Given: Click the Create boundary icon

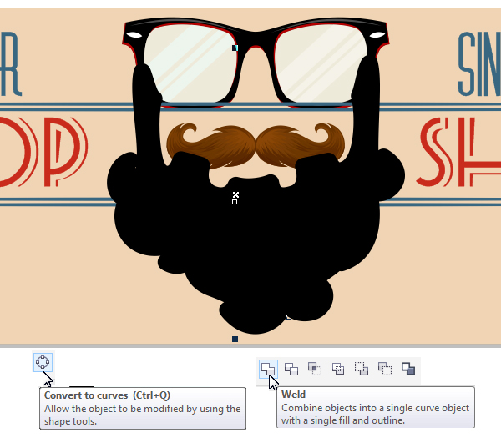Looking at the screenshot, I should (408, 368).
